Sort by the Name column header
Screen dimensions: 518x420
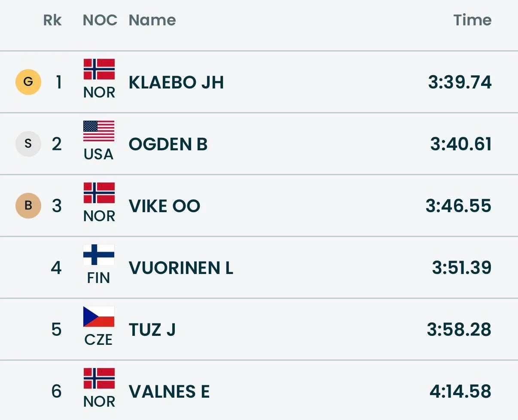click(x=152, y=20)
